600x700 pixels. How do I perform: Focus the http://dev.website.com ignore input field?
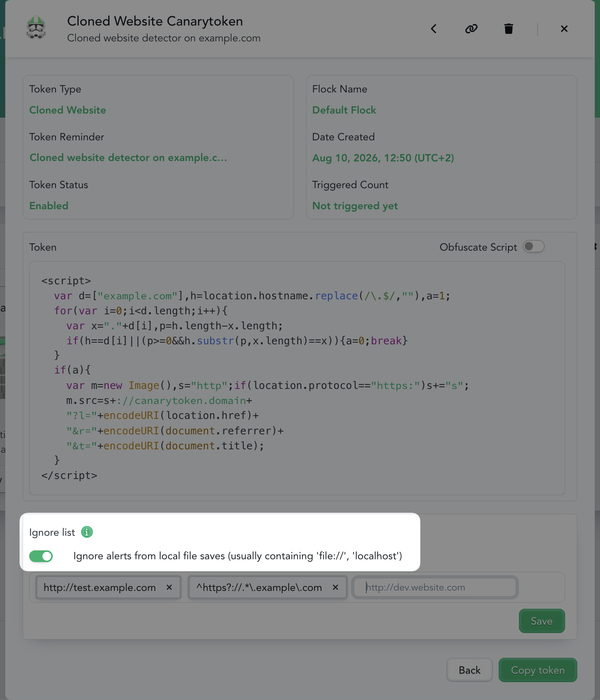pyautogui.click(x=435, y=587)
